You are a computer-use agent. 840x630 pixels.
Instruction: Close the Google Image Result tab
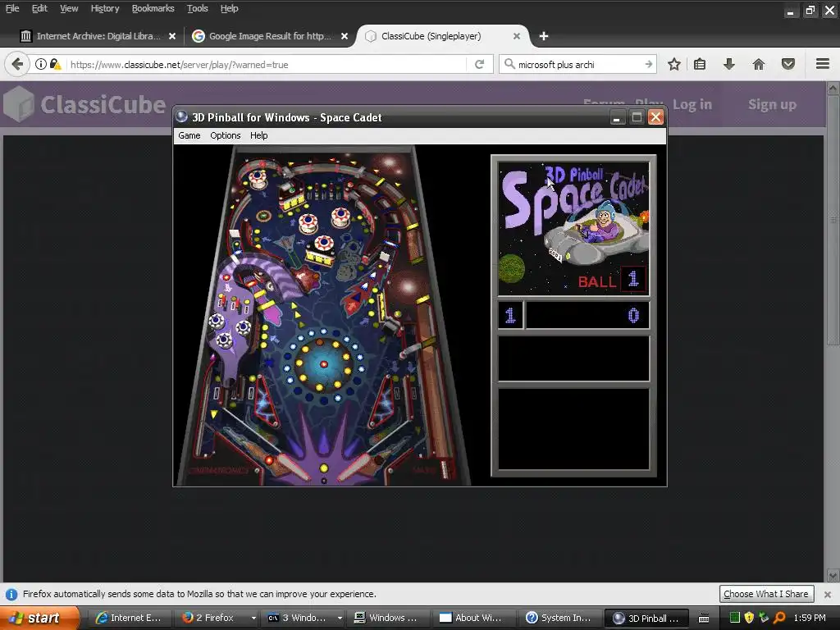coord(345,36)
